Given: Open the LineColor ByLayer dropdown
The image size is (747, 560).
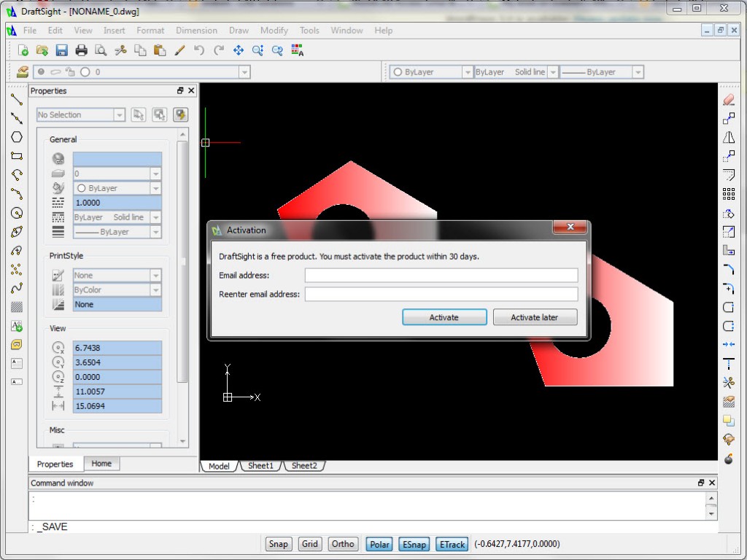Looking at the screenshot, I should pos(467,71).
